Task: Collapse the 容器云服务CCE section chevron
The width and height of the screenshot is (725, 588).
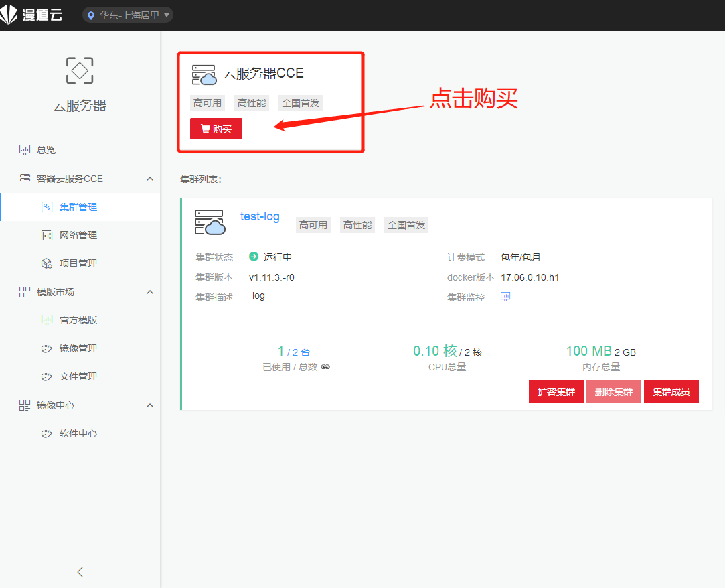Action: [150, 179]
